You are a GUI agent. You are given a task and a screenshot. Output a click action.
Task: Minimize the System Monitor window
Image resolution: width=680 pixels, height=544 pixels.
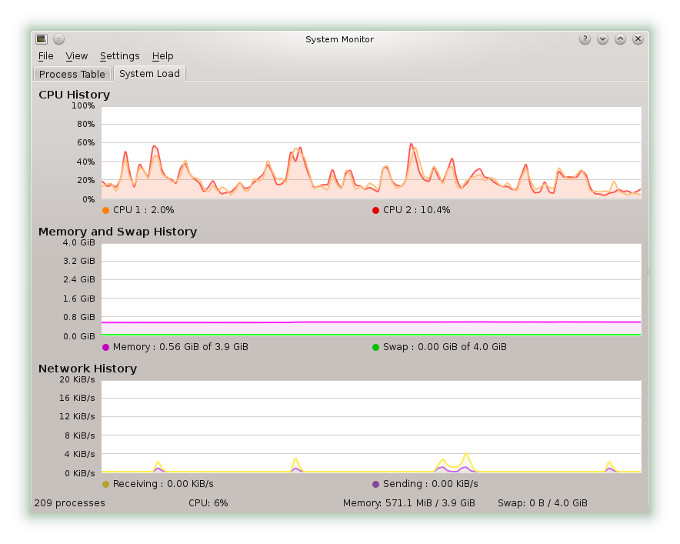tap(602, 39)
